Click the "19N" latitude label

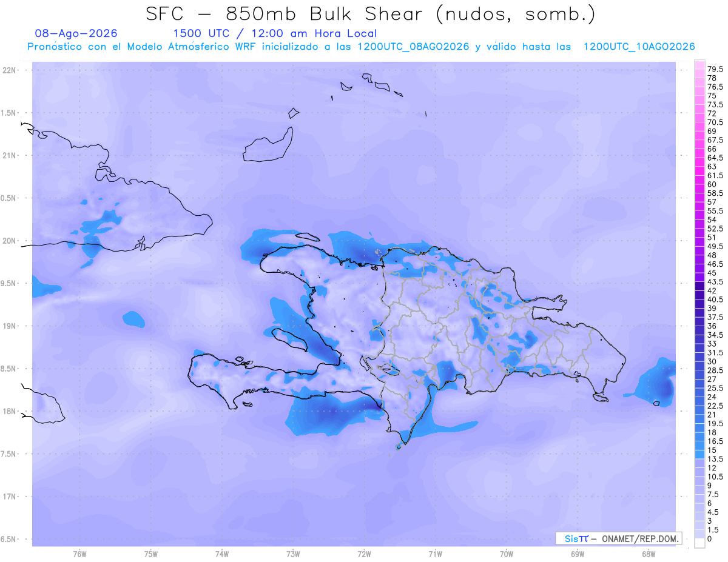10,326
